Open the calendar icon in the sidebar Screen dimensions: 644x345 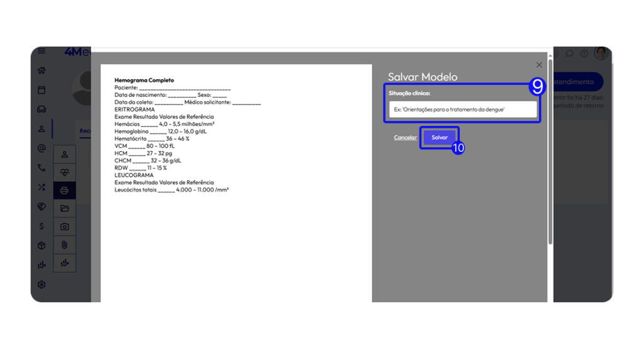pyautogui.click(x=42, y=90)
